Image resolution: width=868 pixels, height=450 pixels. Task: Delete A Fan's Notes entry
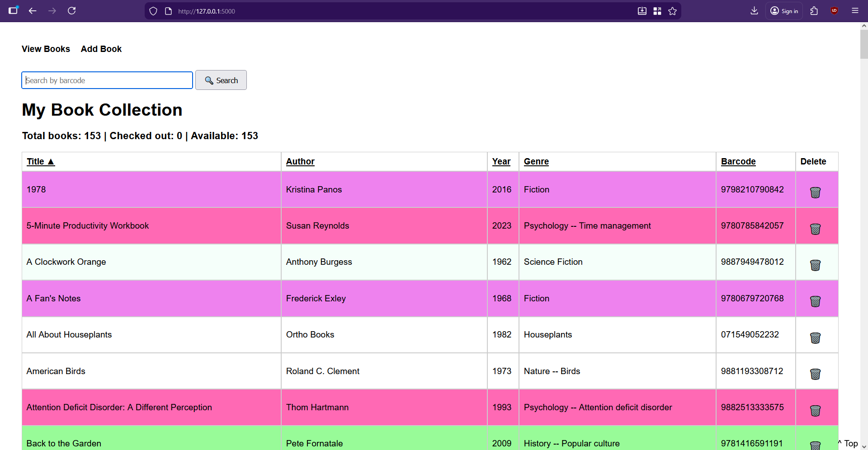[x=815, y=301]
